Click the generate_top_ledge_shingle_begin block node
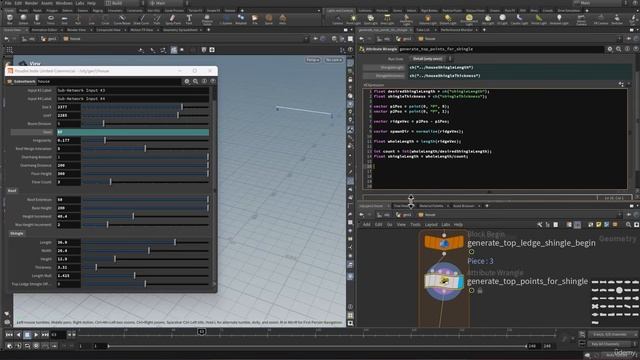This screenshot has width=640, height=360. (444, 242)
